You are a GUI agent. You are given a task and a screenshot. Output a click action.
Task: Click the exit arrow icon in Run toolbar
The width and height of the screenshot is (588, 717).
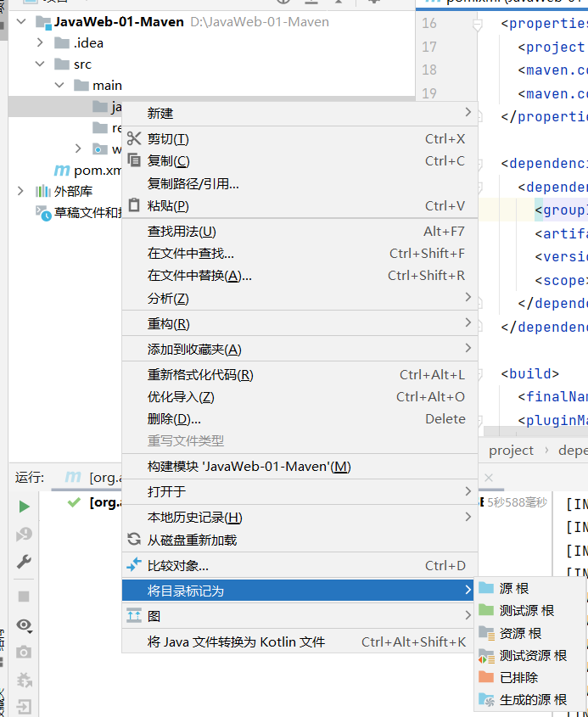(x=24, y=707)
